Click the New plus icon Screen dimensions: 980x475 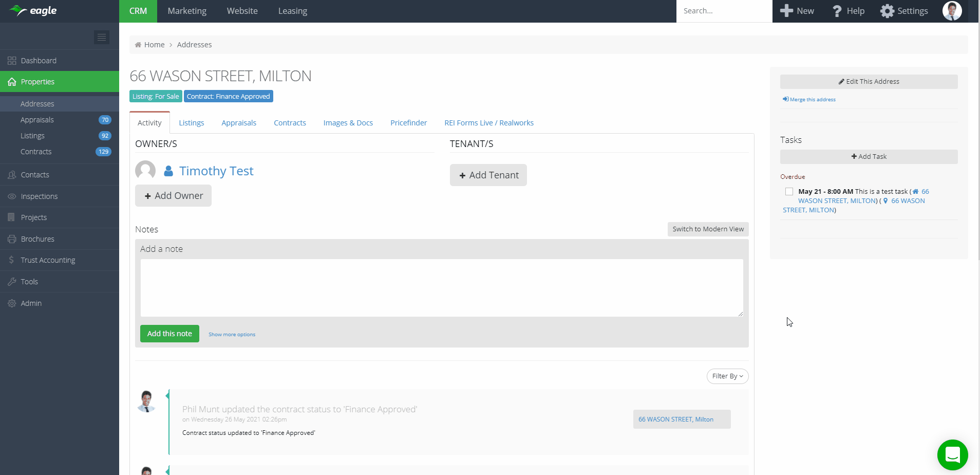pyautogui.click(x=786, y=11)
